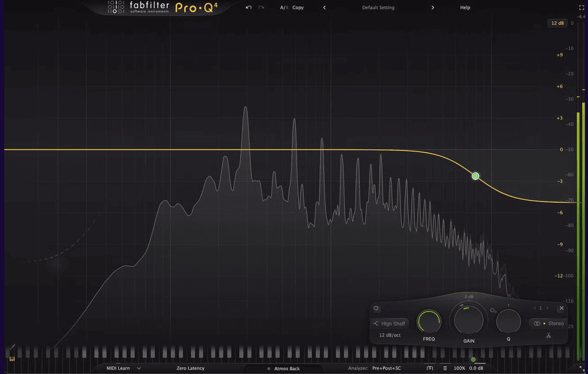The image size is (588, 374).
Task: Copy the current state using Copy button
Action: click(x=298, y=7)
